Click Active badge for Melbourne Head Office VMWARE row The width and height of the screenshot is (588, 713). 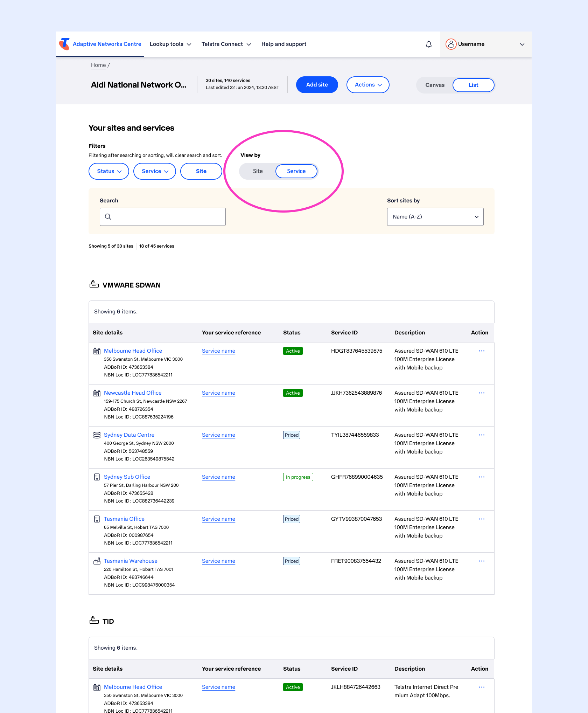pyautogui.click(x=293, y=351)
